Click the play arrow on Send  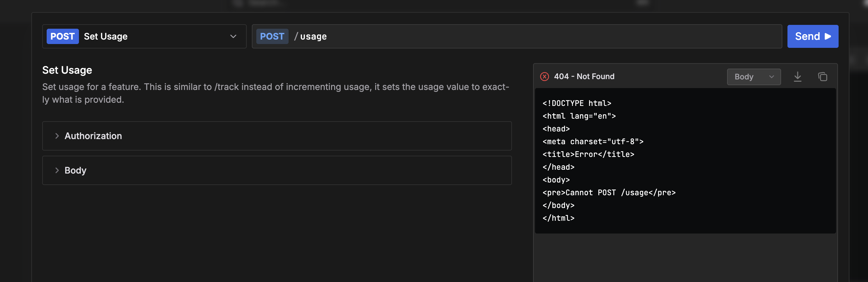pyautogui.click(x=827, y=36)
